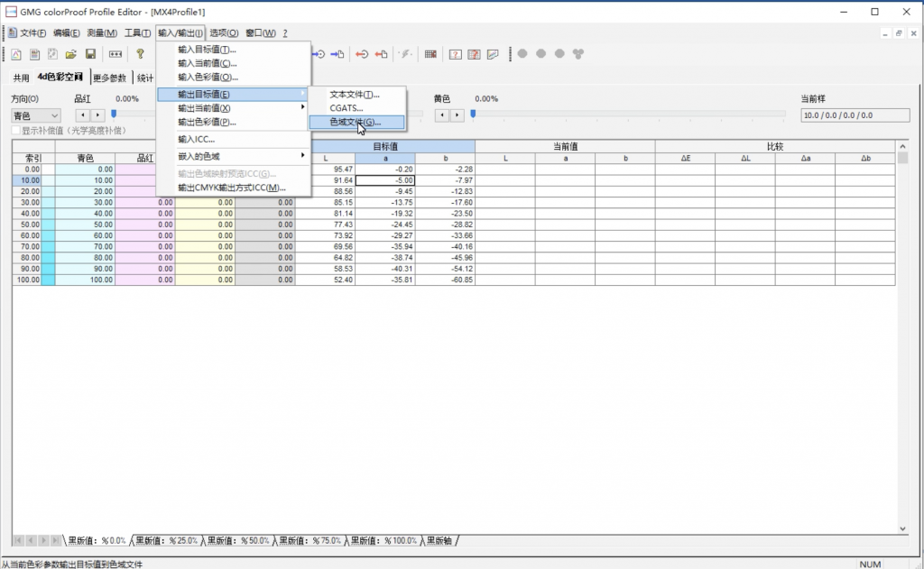Open the 窗口 menu
The width and height of the screenshot is (924, 569).
(x=261, y=33)
